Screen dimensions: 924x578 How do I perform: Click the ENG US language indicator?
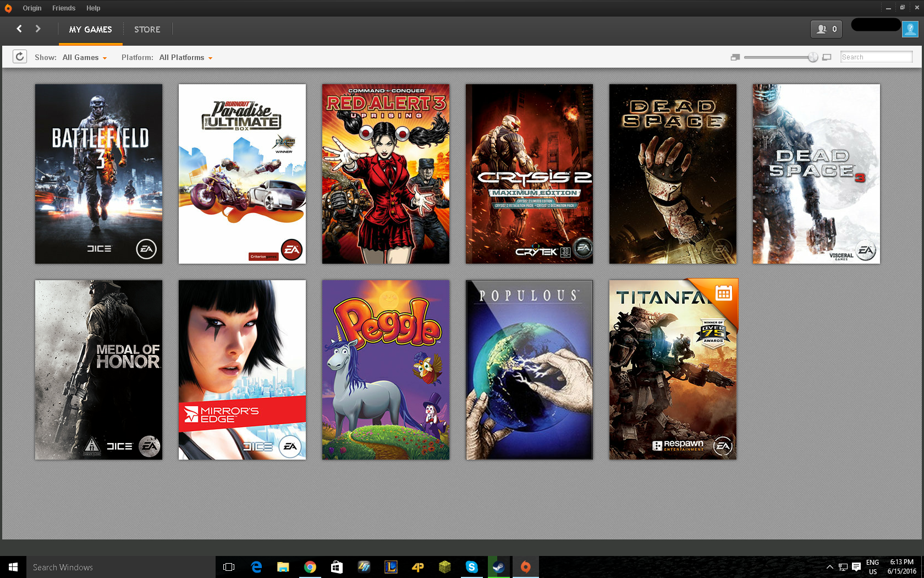(873, 567)
